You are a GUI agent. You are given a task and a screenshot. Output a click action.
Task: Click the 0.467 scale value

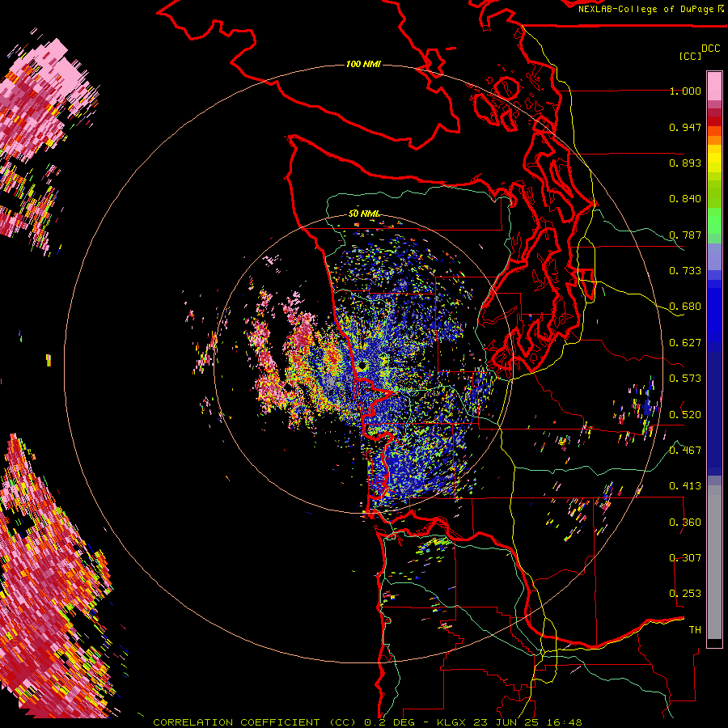(685, 450)
